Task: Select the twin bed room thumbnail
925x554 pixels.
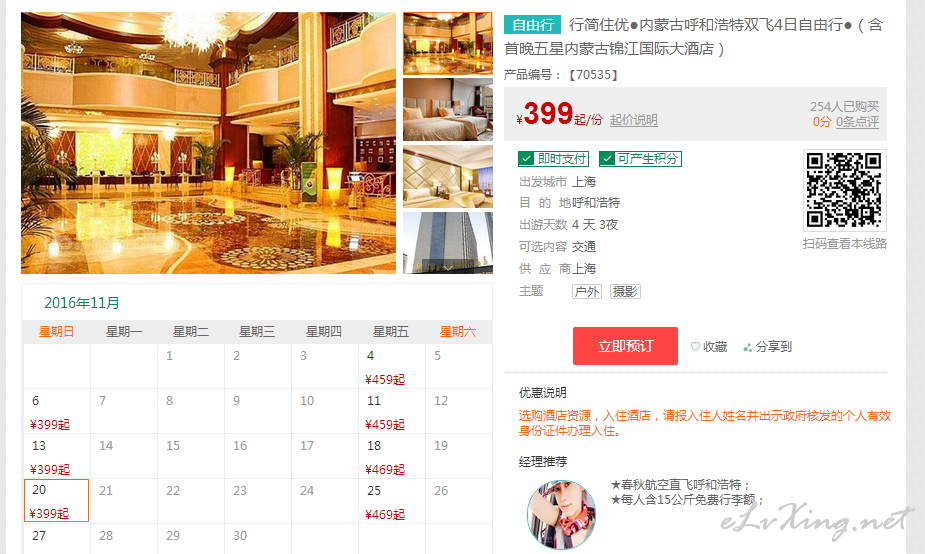Action: 448,110
